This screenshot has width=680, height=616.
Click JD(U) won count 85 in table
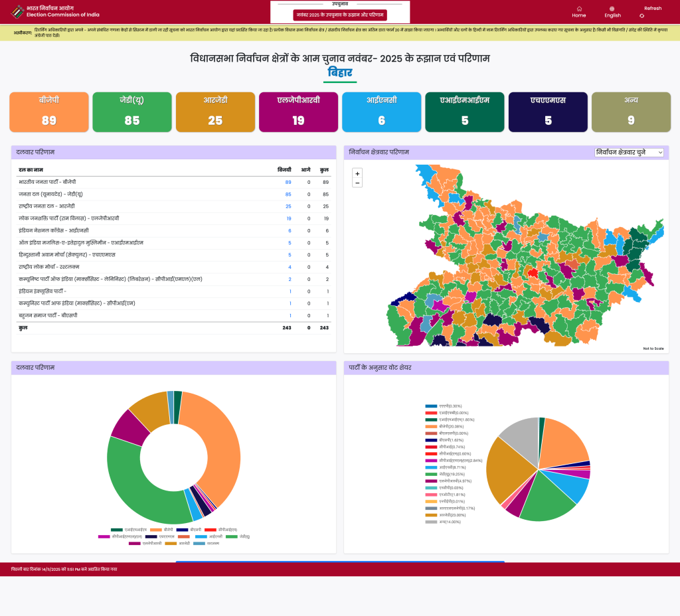pyautogui.click(x=288, y=194)
